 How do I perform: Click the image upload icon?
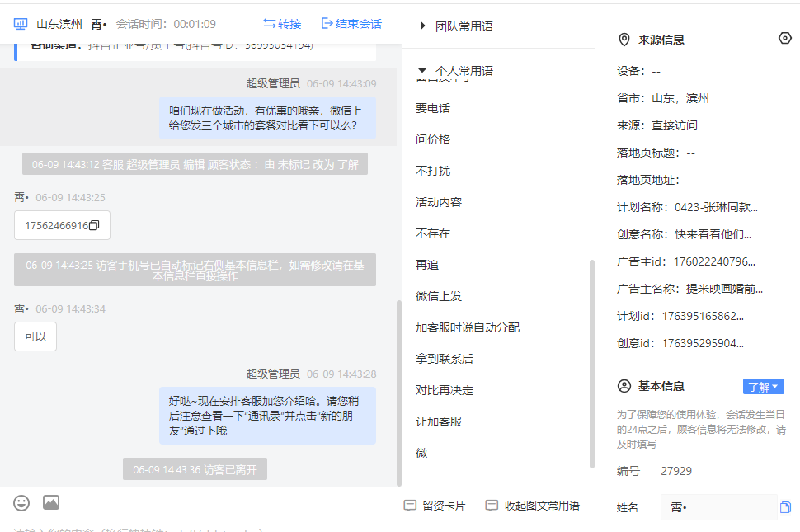[51, 502]
